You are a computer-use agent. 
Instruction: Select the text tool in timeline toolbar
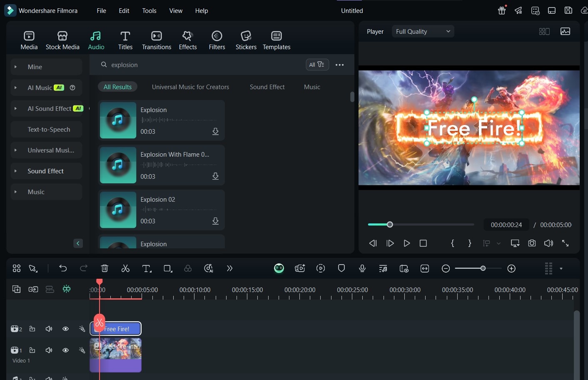point(147,269)
